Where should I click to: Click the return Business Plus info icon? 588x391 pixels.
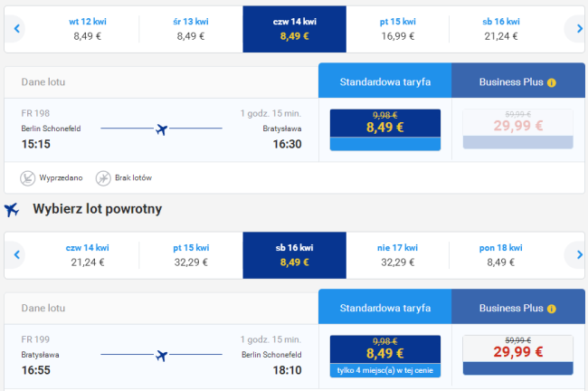tap(551, 309)
